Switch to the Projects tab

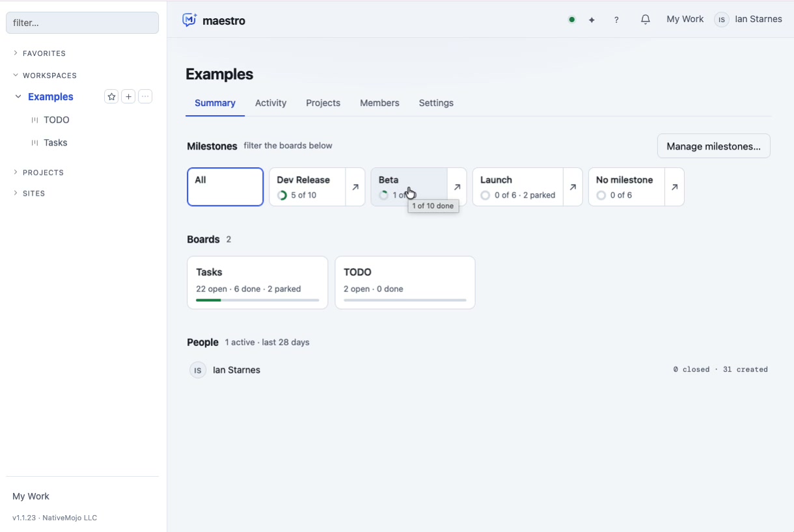323,103
